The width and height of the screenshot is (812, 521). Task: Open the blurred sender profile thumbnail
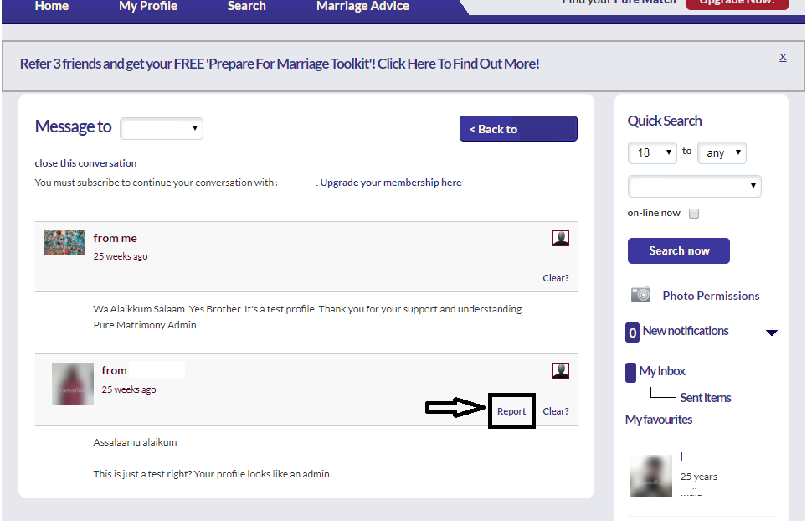(x=73, y=384)
